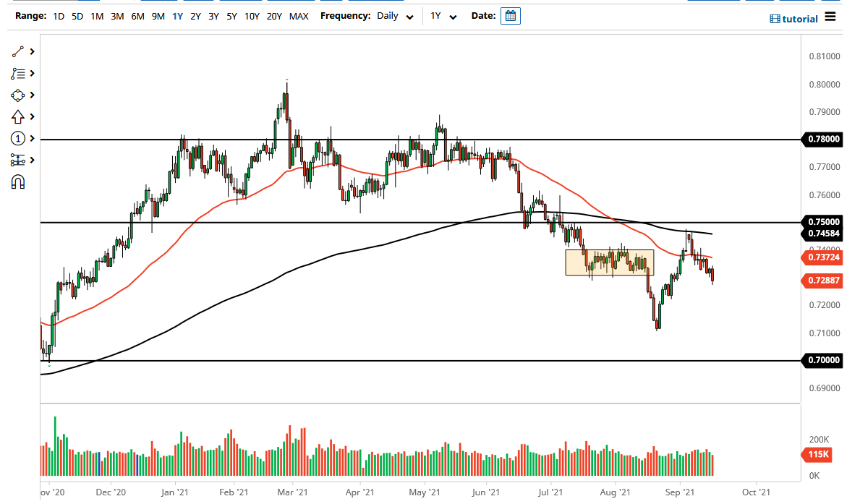
Task: Click the tutorial grid icon
Action: point(776,19)
